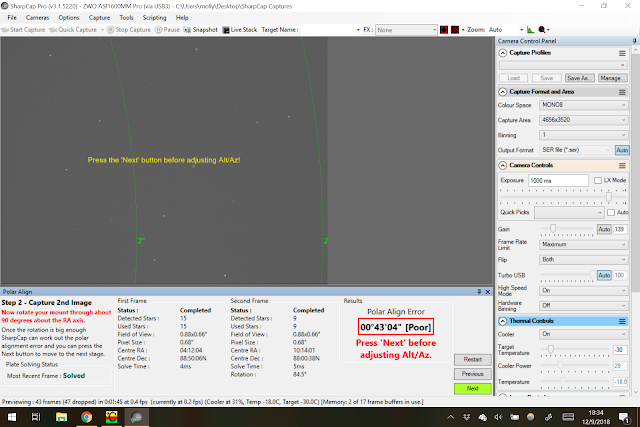Click Stop Capture in the toolbar
This screenshot has width=640, height=427.
pos(129,30)
